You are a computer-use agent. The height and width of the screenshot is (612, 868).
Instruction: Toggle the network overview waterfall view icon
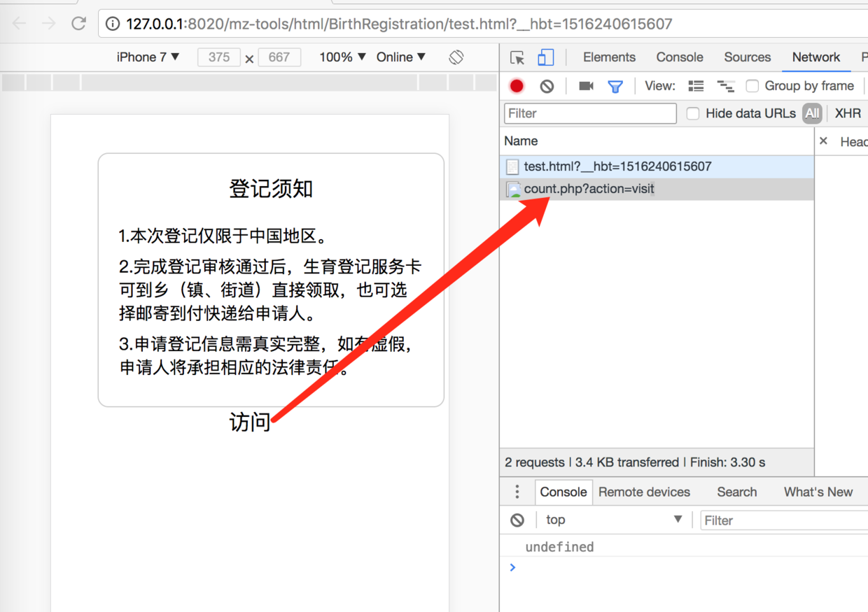tap(726, 85)
